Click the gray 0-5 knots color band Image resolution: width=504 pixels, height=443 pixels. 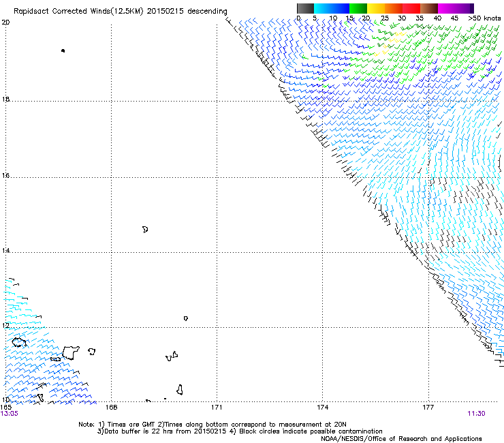pyautogui.click(x=305, y=8)
